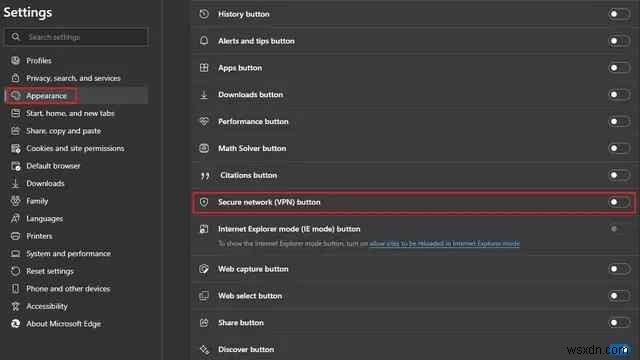Click the Downloads button arrow icon
640x360 pixels.
coord(204,95)
